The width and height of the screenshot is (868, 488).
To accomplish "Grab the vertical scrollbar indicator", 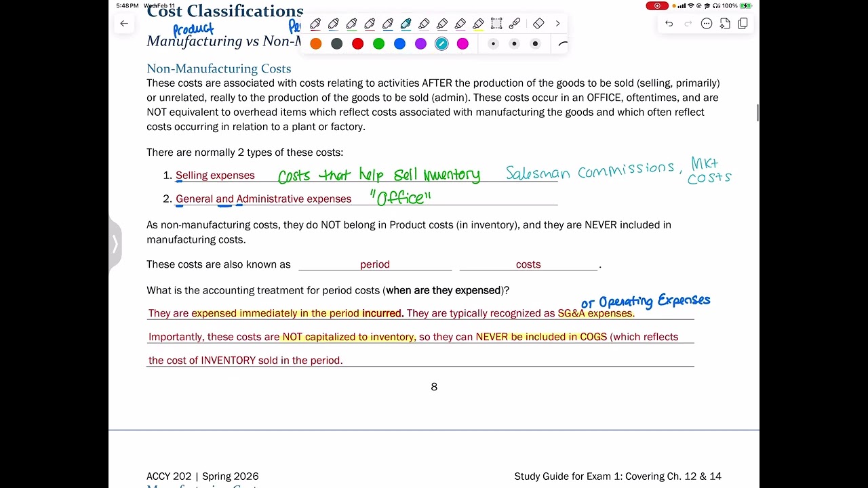I will click(757, 113).
